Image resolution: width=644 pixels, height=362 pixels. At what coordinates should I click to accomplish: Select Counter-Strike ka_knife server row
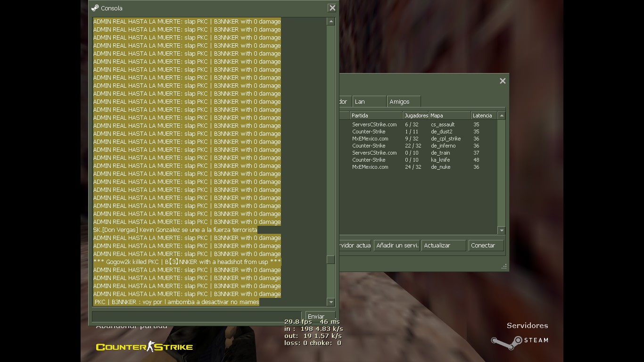click(418, 160)
